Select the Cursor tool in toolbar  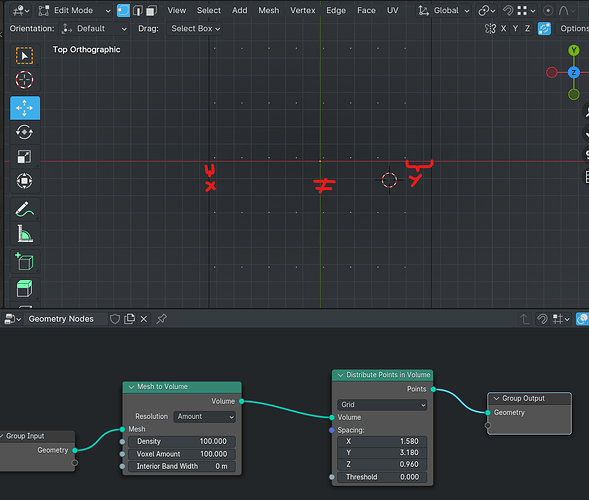[24, 80]
